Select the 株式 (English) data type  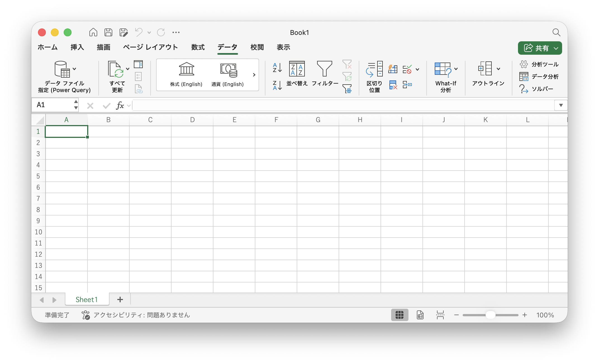186,75
